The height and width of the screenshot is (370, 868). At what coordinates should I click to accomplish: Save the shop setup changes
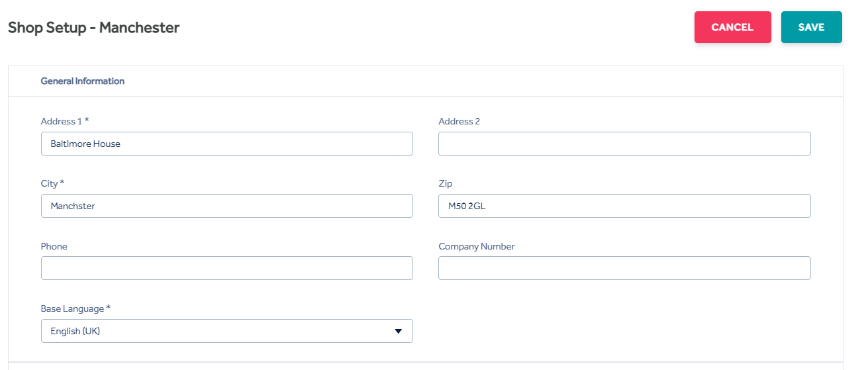(x=811, y=27)
